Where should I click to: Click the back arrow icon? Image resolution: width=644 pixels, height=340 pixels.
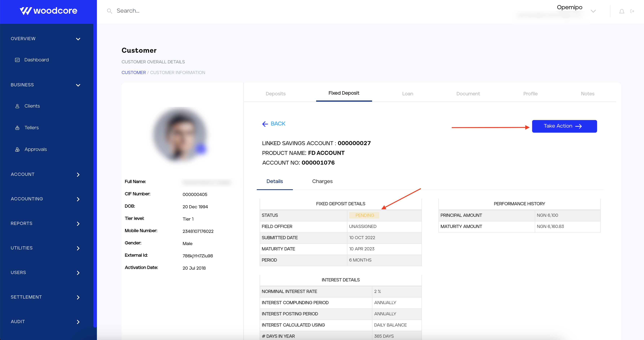265,124
